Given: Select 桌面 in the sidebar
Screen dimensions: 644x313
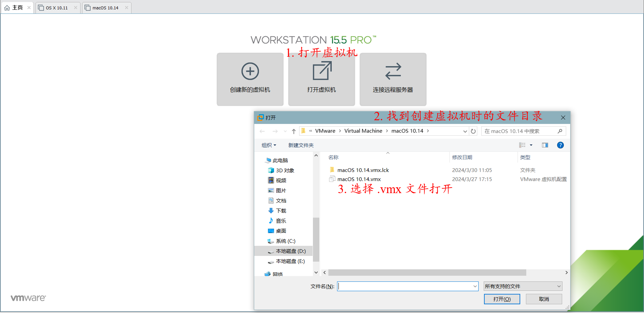Looking at the screenshot, I should point(281,231).
